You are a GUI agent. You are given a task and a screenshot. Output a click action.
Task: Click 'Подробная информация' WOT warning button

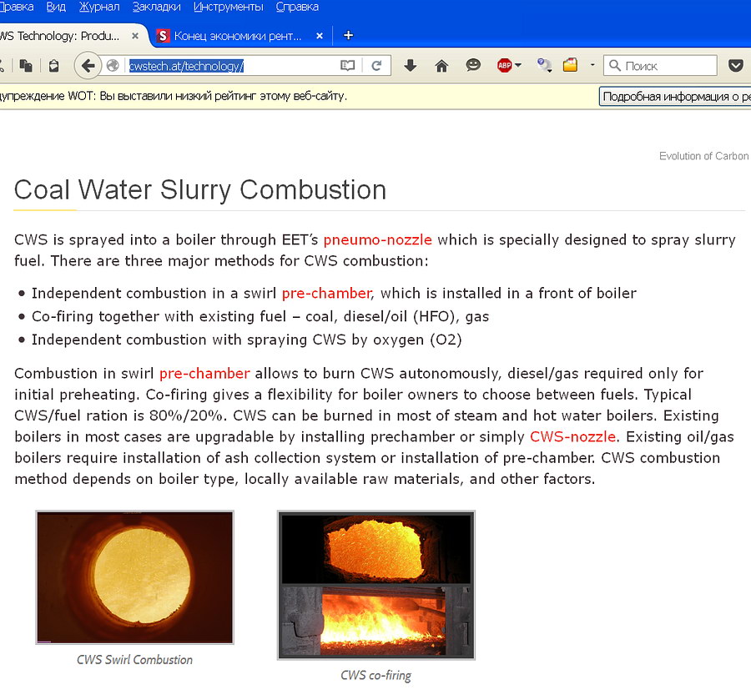675,96
